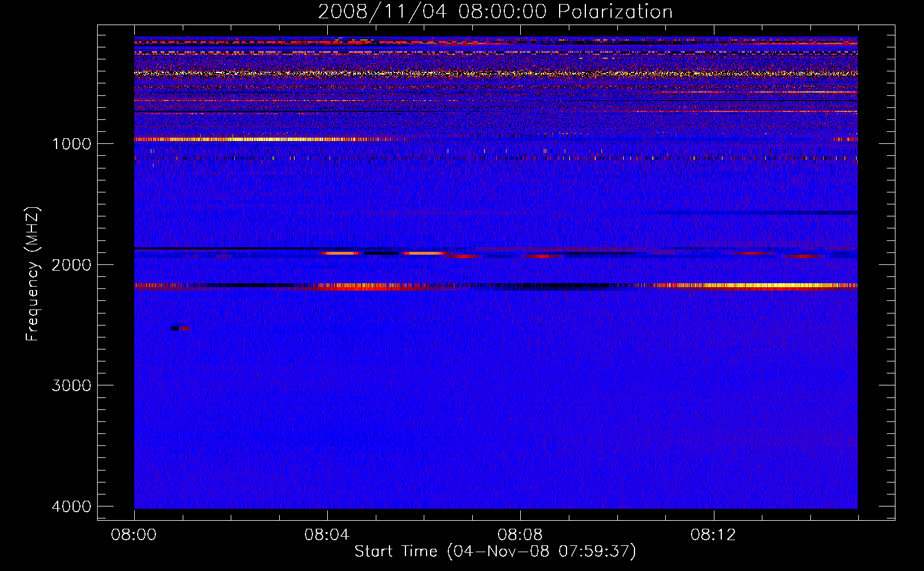Select the 3000 MHz frequency tick label
The height and width of the screenshot is (571, 924).
(71, 385)
